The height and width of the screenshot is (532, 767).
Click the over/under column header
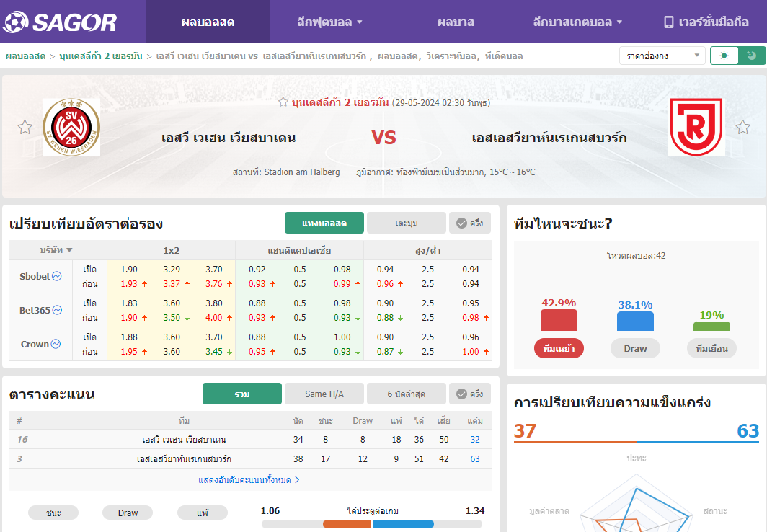click(428, 250)
